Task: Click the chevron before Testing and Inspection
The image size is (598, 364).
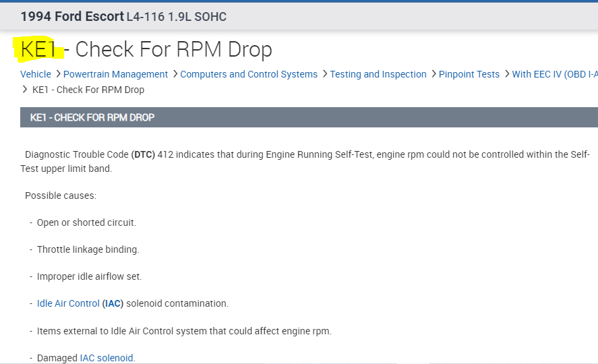Action: coord(325,74)
